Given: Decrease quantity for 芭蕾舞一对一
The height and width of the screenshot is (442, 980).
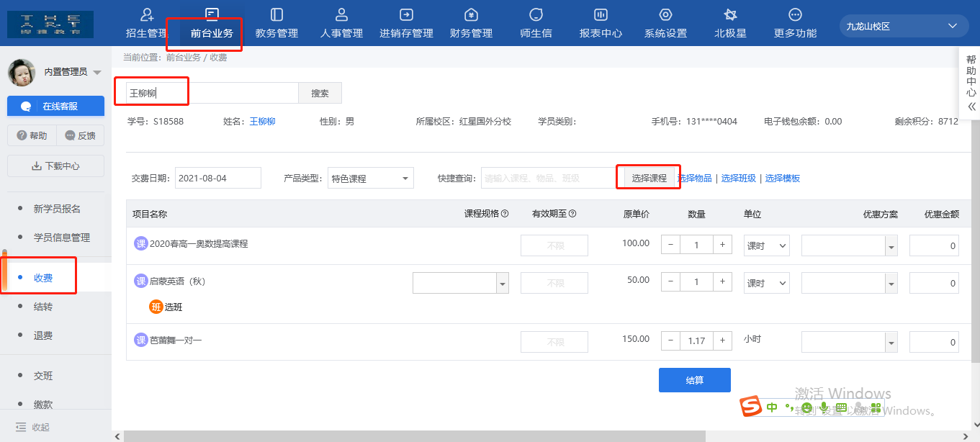Looking at the screenshot, I should (670, 341).
